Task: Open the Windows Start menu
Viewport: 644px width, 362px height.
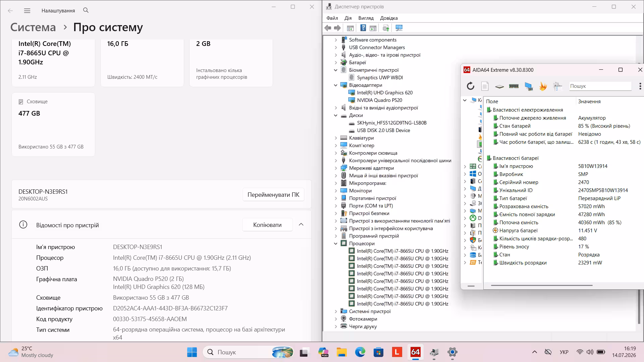Action: tap(192, 352)
